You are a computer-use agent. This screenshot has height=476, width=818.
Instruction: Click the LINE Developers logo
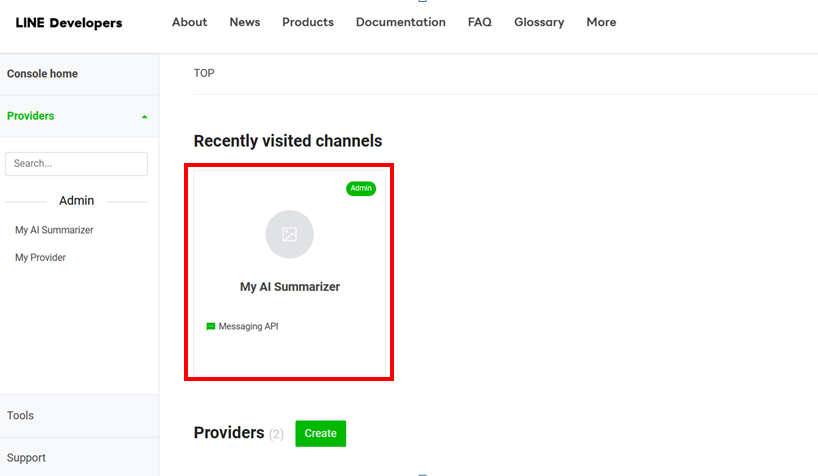coord(69,23)
